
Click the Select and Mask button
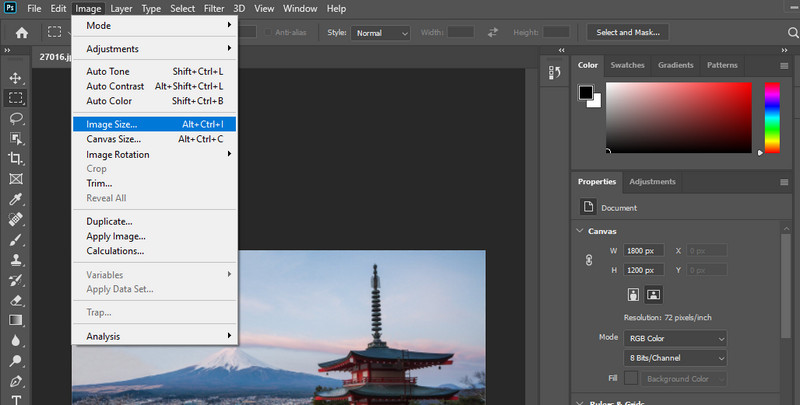click(626, 33)
